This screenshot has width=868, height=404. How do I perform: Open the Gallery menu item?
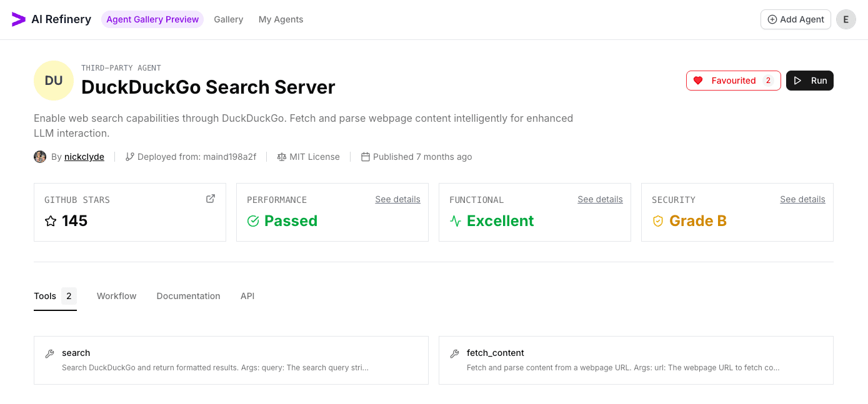[228, 19]
